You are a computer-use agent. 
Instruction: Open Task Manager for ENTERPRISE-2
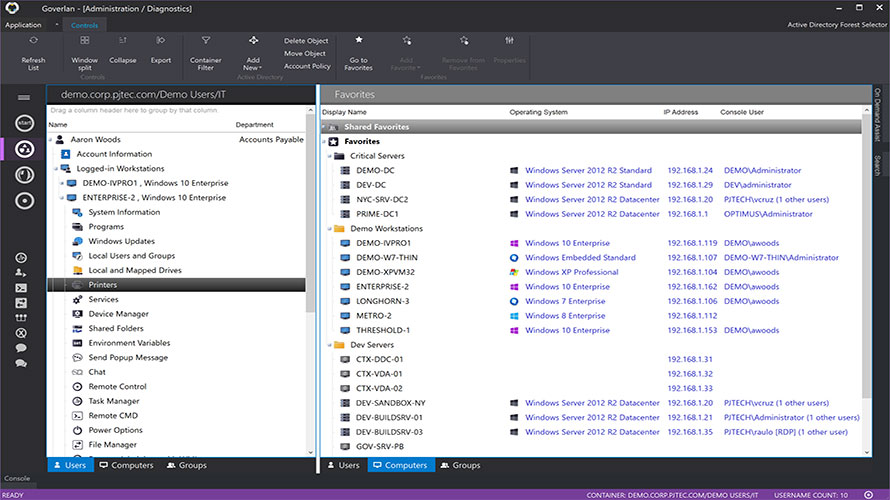pyautogui.click(x=112, y=401)
